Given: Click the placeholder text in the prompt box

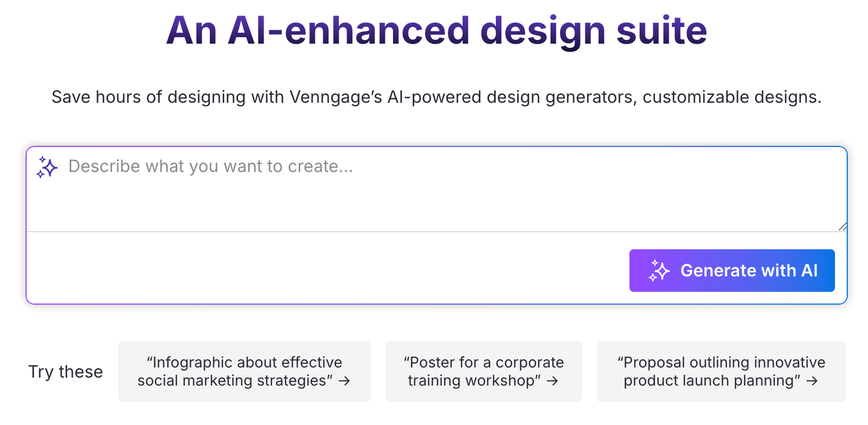Looking at the screenshot, I should pyautogui.click(x=211, y=166).
